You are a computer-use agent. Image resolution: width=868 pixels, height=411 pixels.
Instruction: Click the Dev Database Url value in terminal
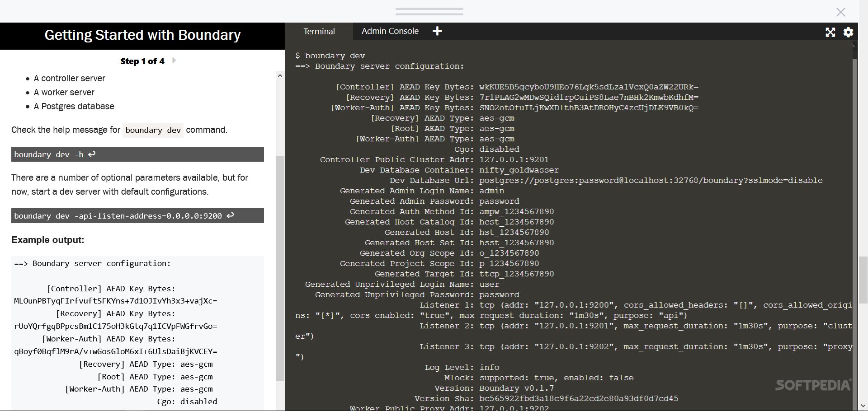(x=651, y=180)
